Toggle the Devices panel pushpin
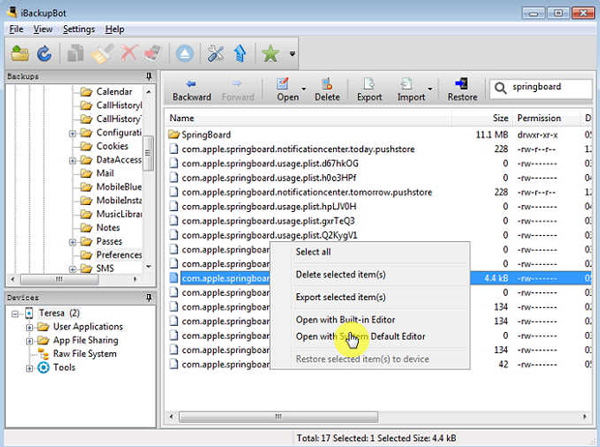 coord(148,298)
